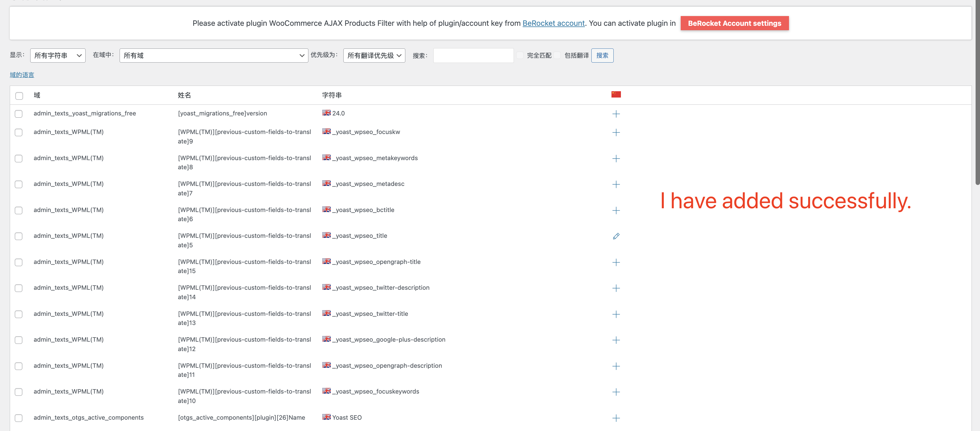Open BeRocket Account settings
Viewport: 980px width, 431px height.
[x=735, y=23]
